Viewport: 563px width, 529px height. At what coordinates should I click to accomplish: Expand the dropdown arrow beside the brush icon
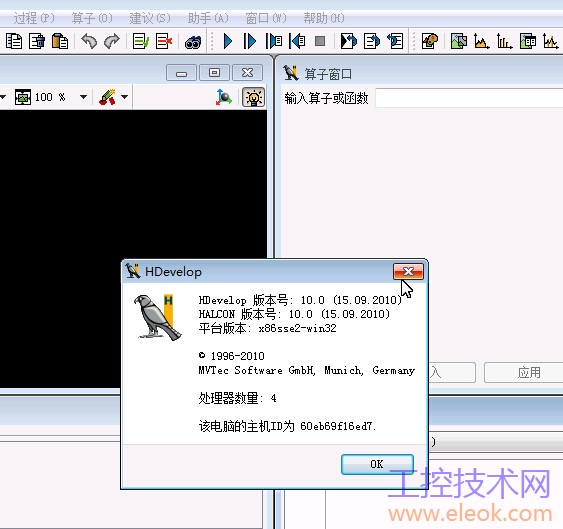125,97
